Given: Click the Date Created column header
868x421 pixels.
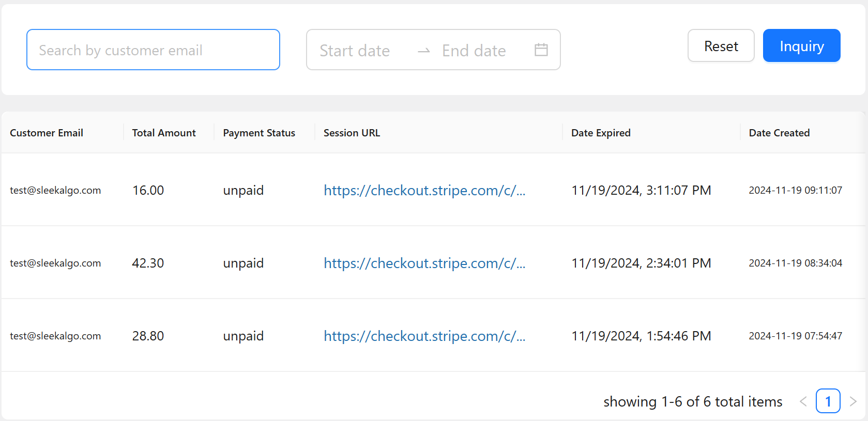Looking at the screenshot, I should point(779,133).
